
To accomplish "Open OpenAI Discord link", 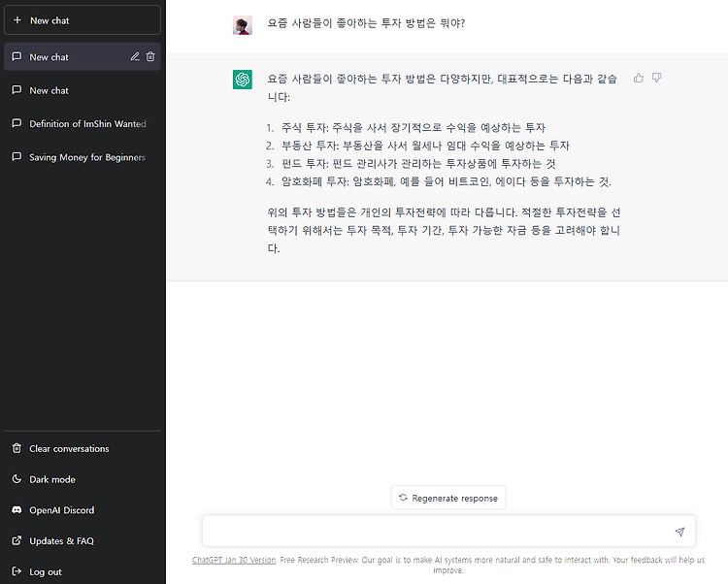I will [x=83, y=510].
